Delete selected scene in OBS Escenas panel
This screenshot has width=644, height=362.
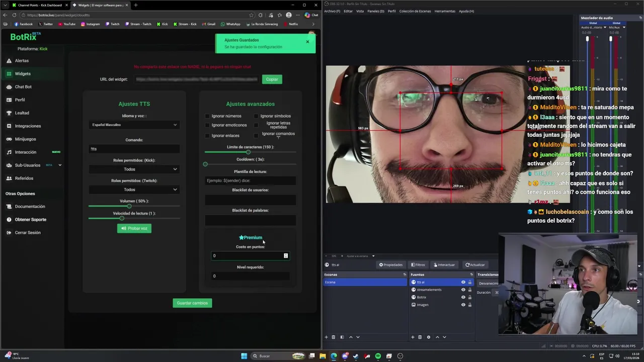pyautogui.click(x=333, y=337)
